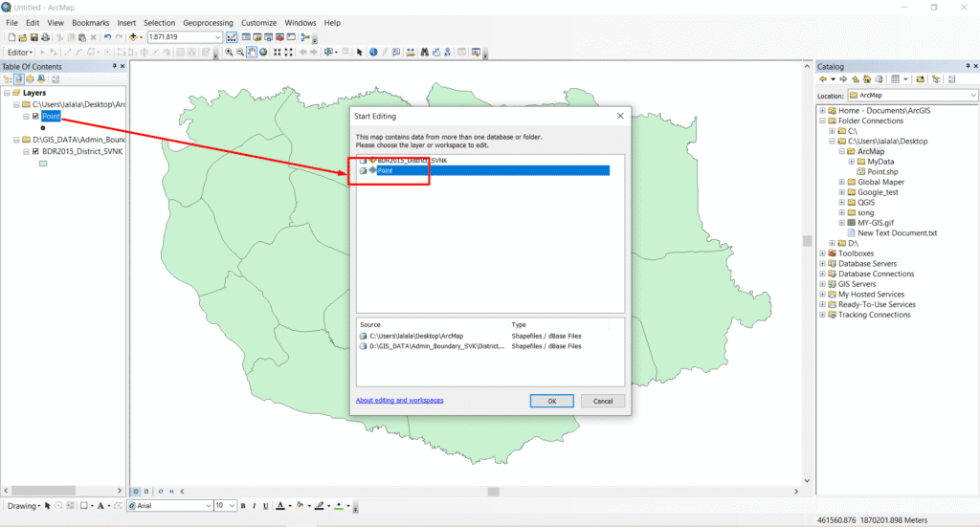Go back in Catalog window

click(x=823, y=79)
